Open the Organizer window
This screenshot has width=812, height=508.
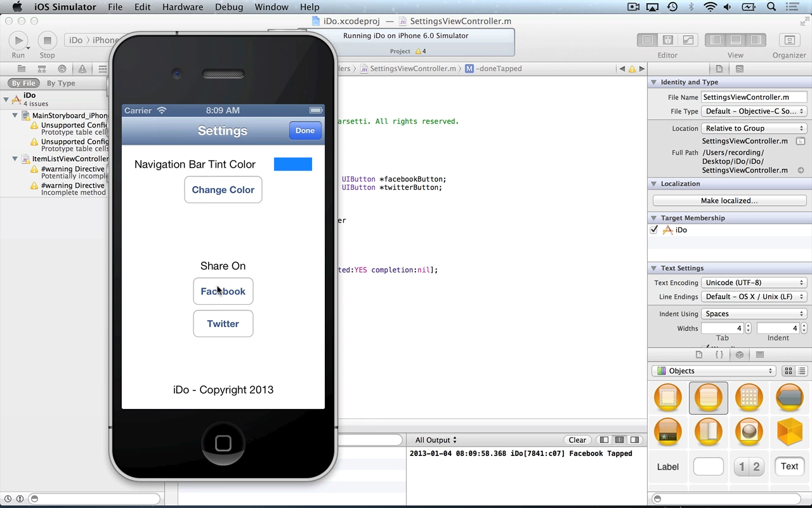789,40
